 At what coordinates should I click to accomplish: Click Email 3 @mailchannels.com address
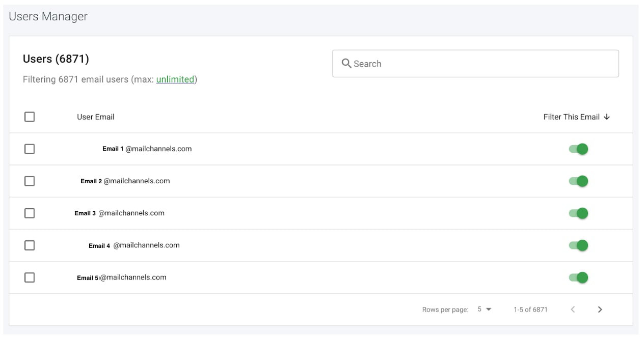pyautogui.click(x=119, y=213)
